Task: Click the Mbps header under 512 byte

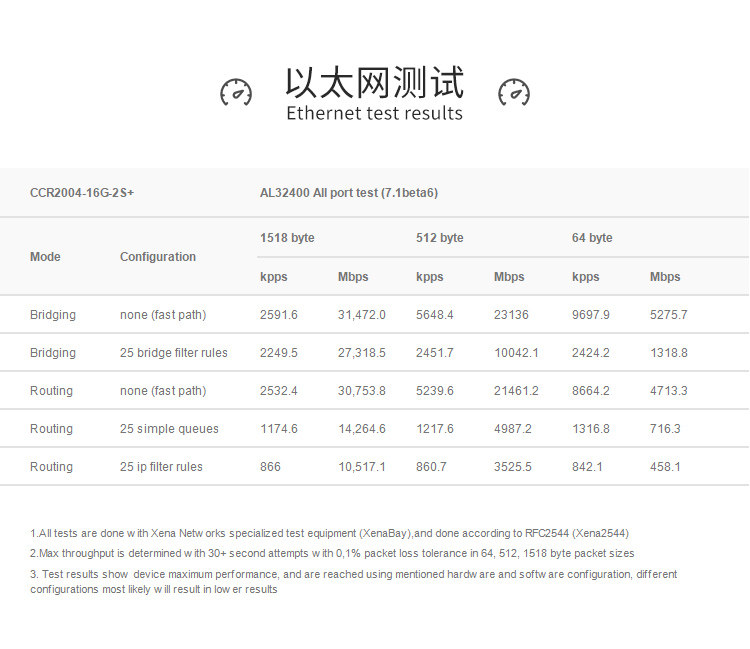Action: point(509,277)
